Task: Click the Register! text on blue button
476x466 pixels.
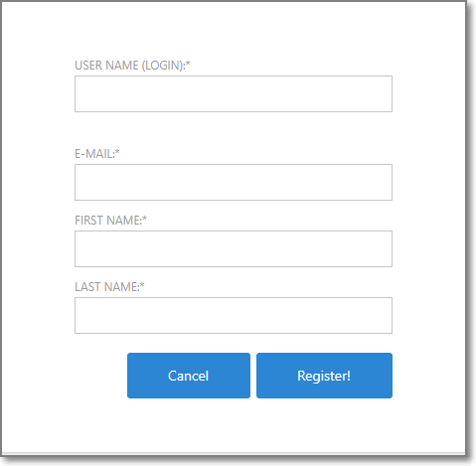Action: click(x=324, y=376)
